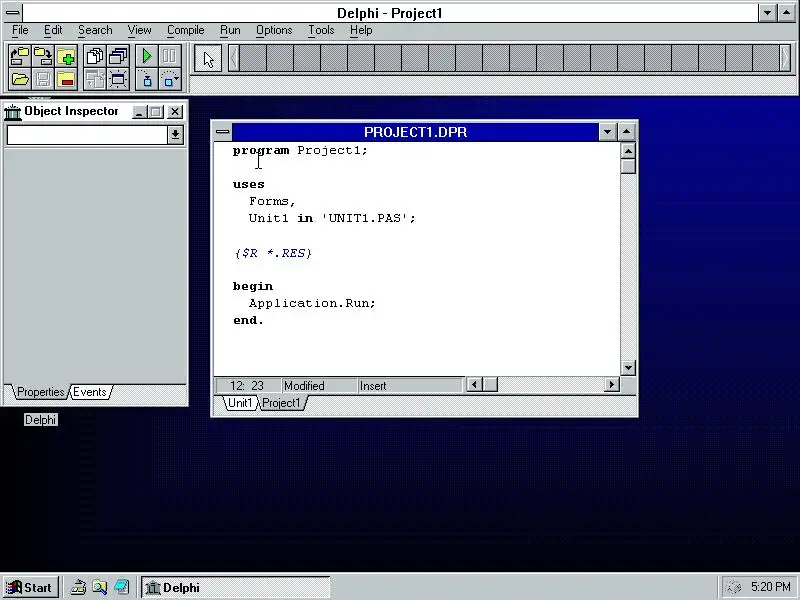Click the second quick launch taskbar icon
Screen dimensions: 800x600
(99, 587)
